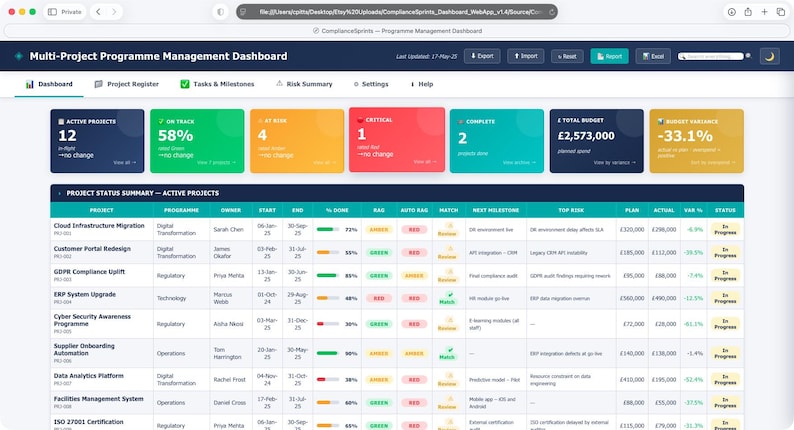The height and width of the screenshot is (430, 794).
Task: Sort by the % DONE column header
Action: pos(337,210)
